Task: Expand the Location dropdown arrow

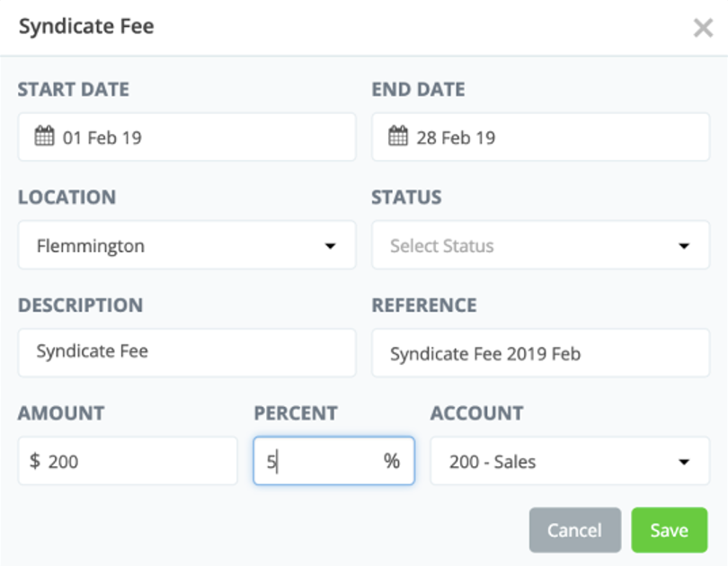Action: click(330, 246)
